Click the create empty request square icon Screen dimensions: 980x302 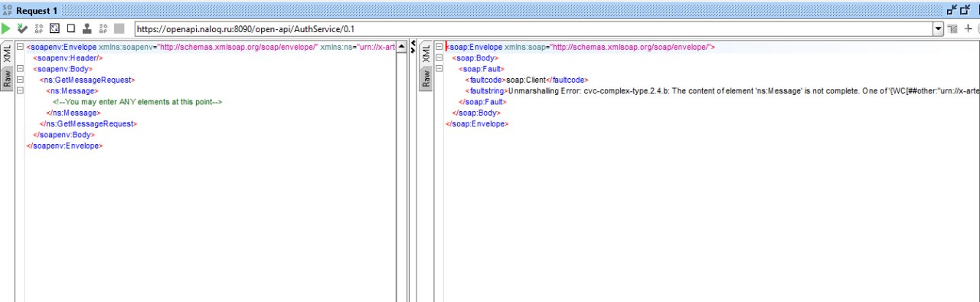click(70, 28)
